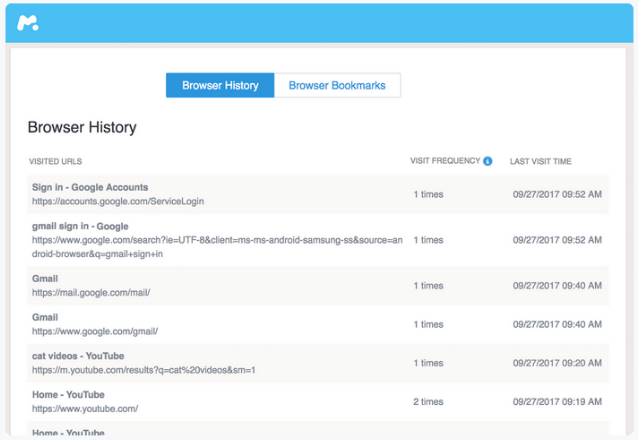Select the cat videos - YouTube title

coord(78,356)
